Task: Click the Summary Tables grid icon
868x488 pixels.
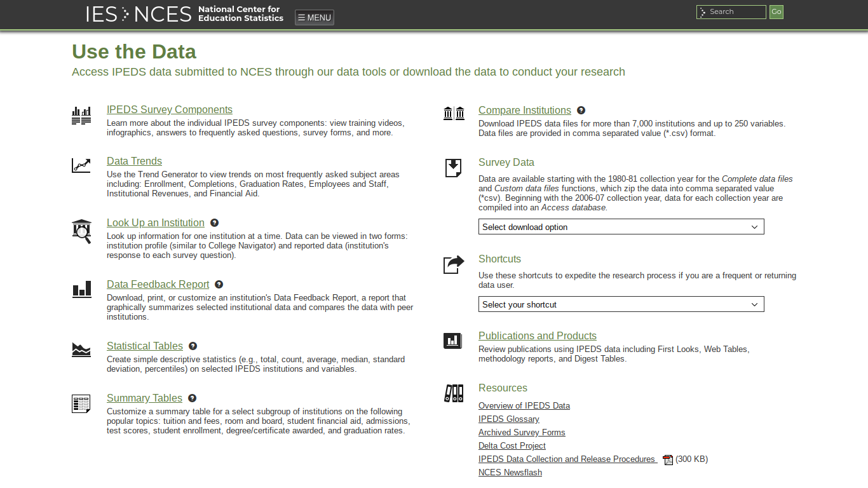Action: (x=81, y=403)
